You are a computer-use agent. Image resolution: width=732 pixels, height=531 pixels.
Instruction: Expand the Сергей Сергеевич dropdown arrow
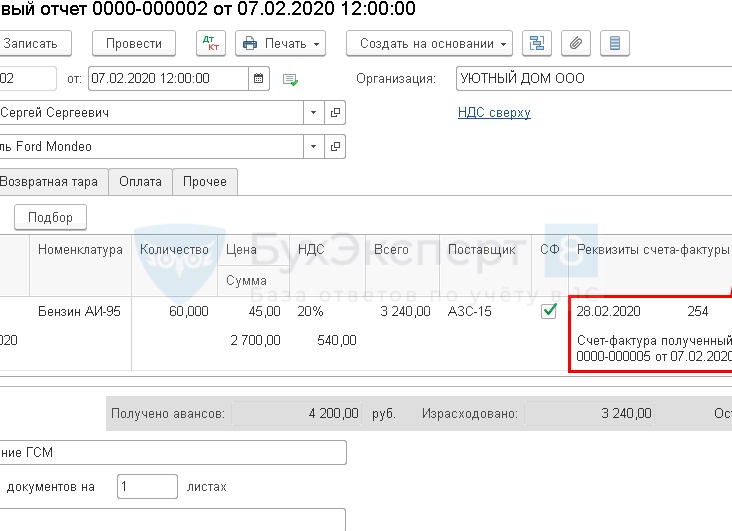pyautogui.click(x=314, y=113)
